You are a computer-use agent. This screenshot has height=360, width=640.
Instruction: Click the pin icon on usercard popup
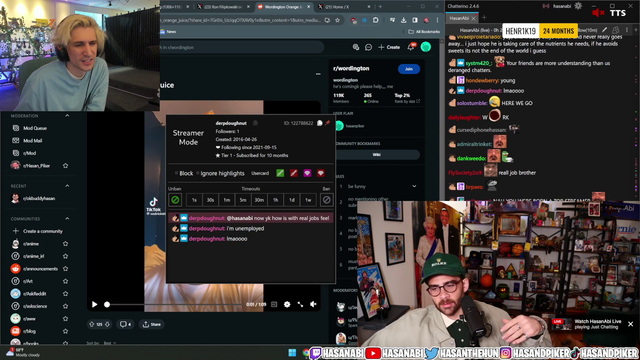click(327, 123)
